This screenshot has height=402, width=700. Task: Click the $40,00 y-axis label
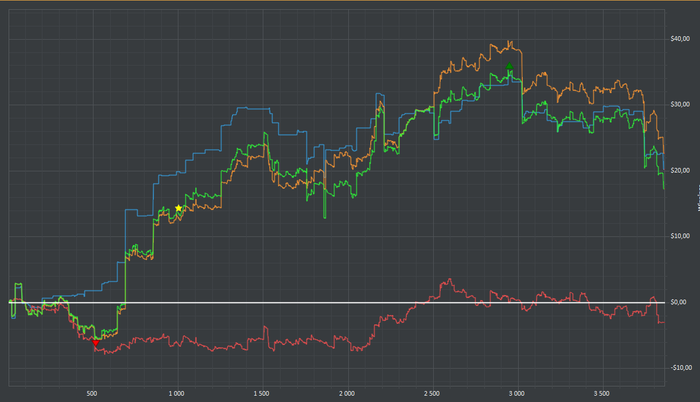[x=680, y=39]
